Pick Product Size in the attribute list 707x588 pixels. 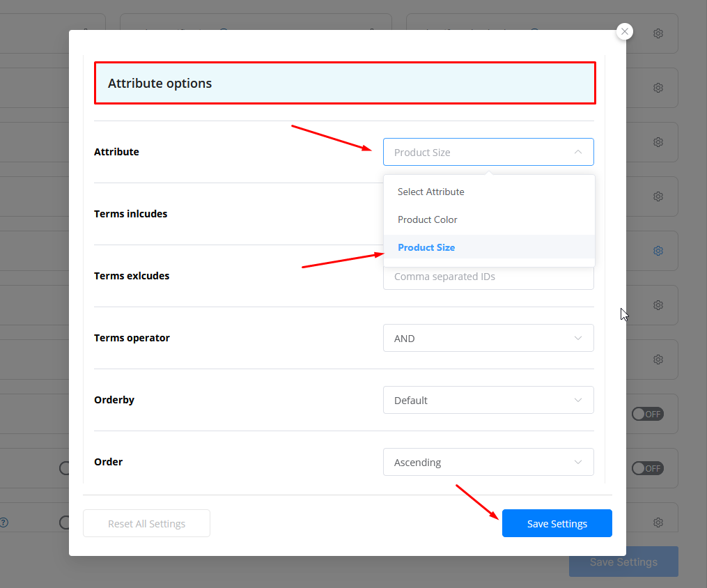click(x=426, y=247)
